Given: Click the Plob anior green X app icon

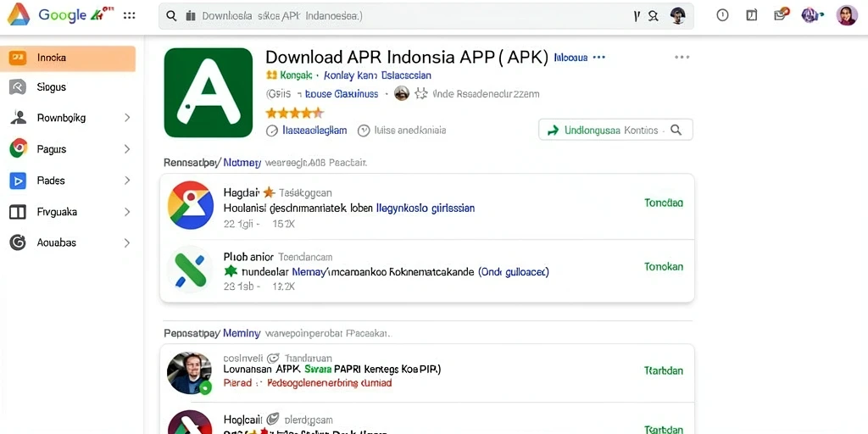Looking at the screenshot, I should point(191,270).
